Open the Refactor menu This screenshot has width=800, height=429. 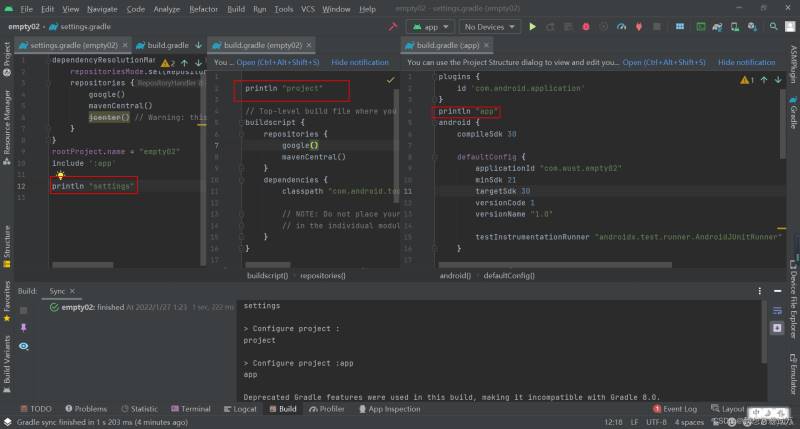pos(203,9)
